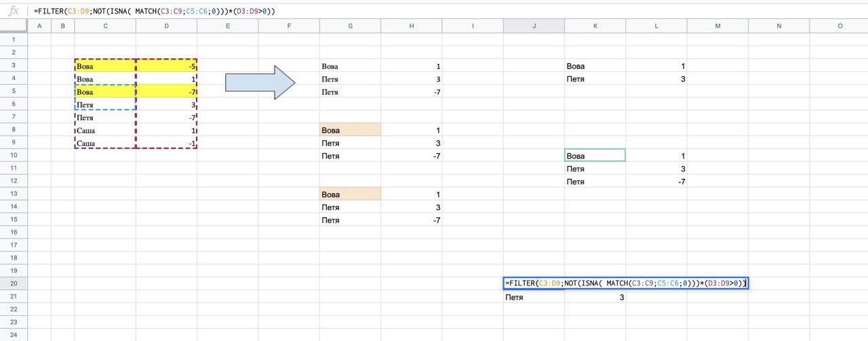Select column J header
The width and height of the screenshot is (868, 341).
click(x=534, y=26)
